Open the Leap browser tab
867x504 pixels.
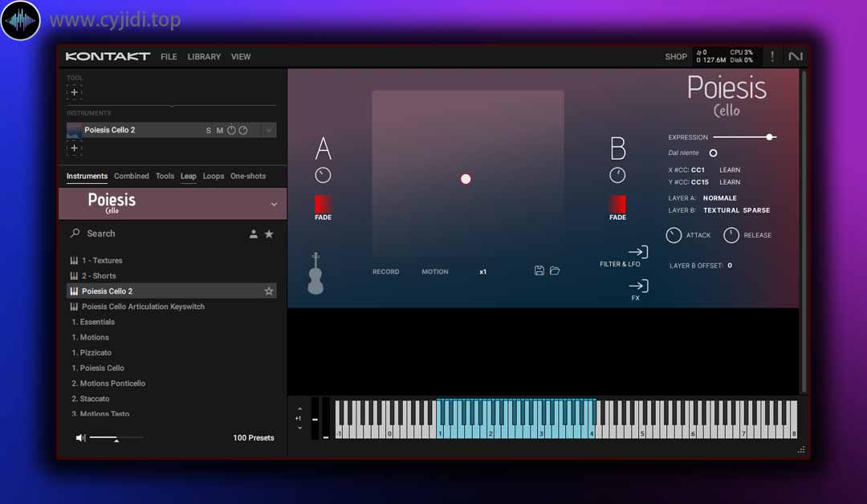(188, 176)
